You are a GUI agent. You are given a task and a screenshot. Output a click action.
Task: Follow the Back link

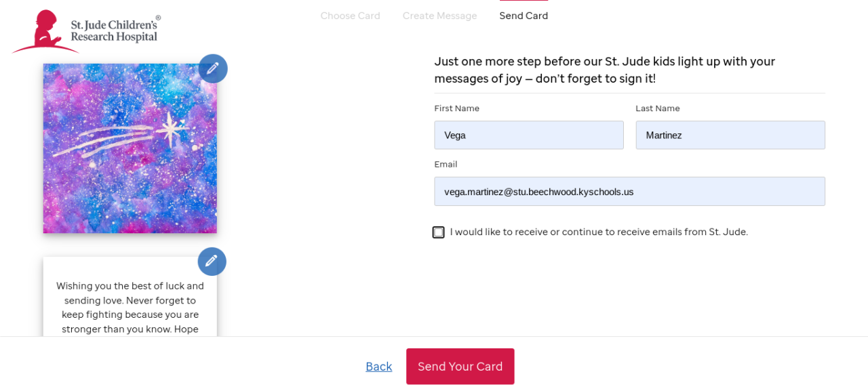(378, 367)
